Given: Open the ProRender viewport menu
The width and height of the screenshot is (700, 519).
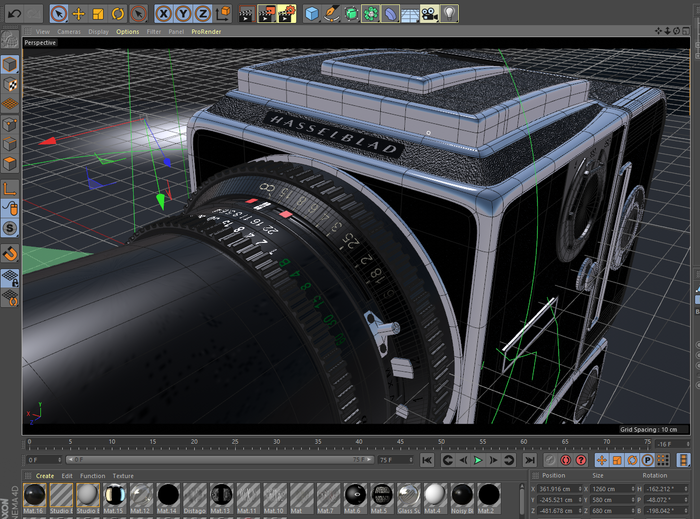Looking at the screenshot, I should (205, 31).
